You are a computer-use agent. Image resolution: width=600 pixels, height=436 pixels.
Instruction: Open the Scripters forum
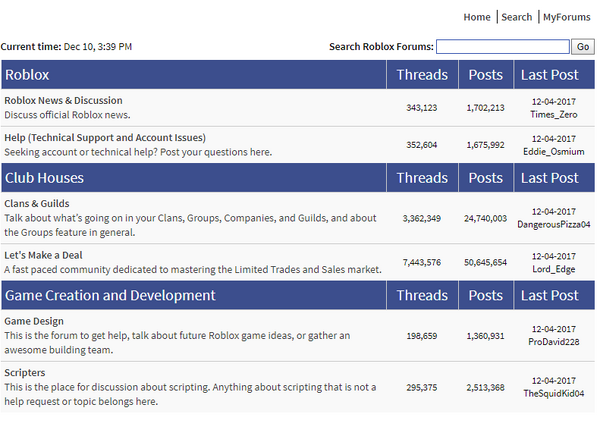click(x=25, y=372)
